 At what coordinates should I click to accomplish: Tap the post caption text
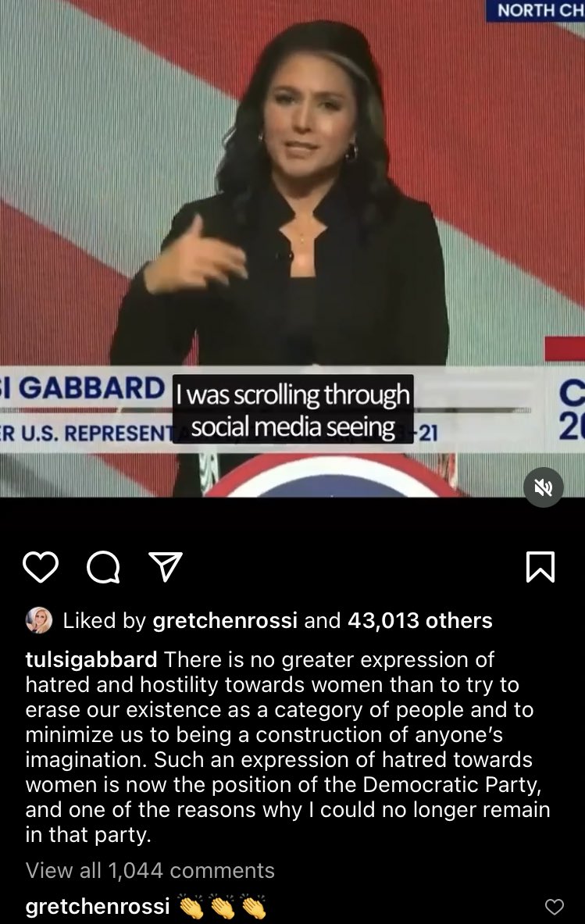pyautogui.click(x=287, y=747)
